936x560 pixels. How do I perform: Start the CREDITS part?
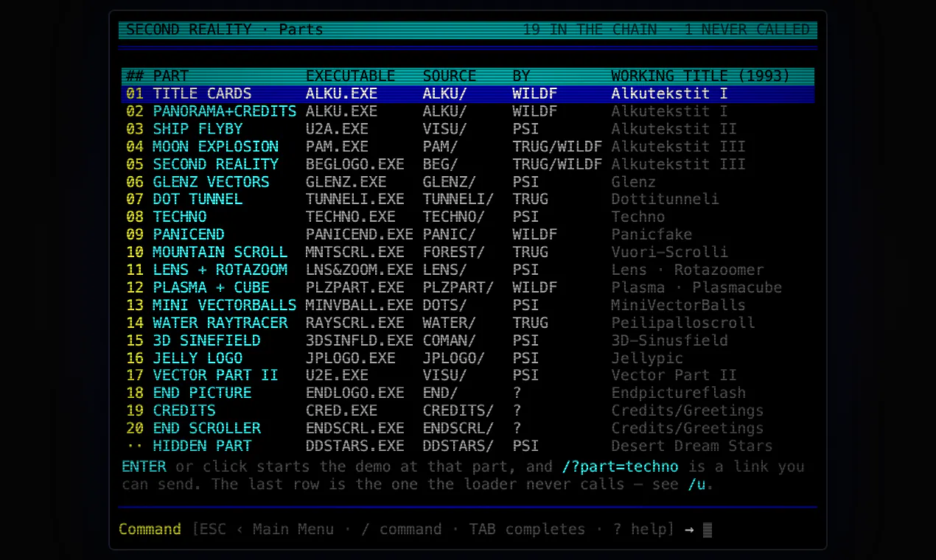(468, 410)
